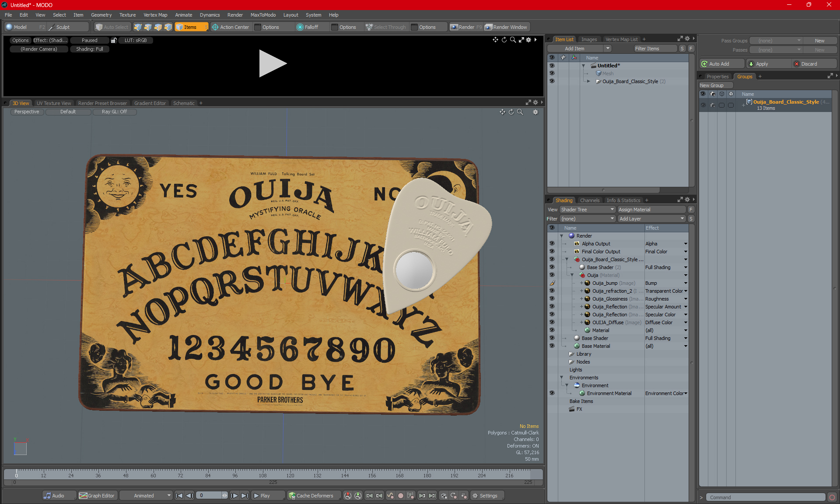
Task: Open 3D viewport gear settings
Action: [535, 112]
